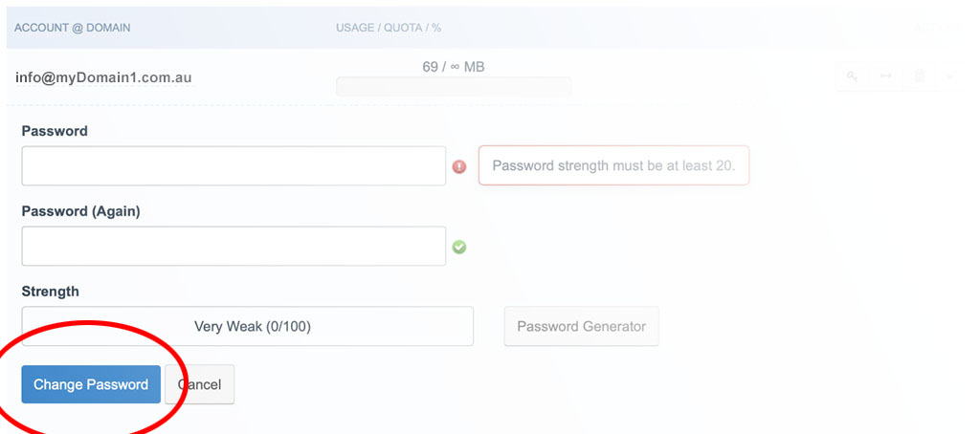Screen dimensions: 980x434
Task: Focus the Password input field
Action: 234,166
